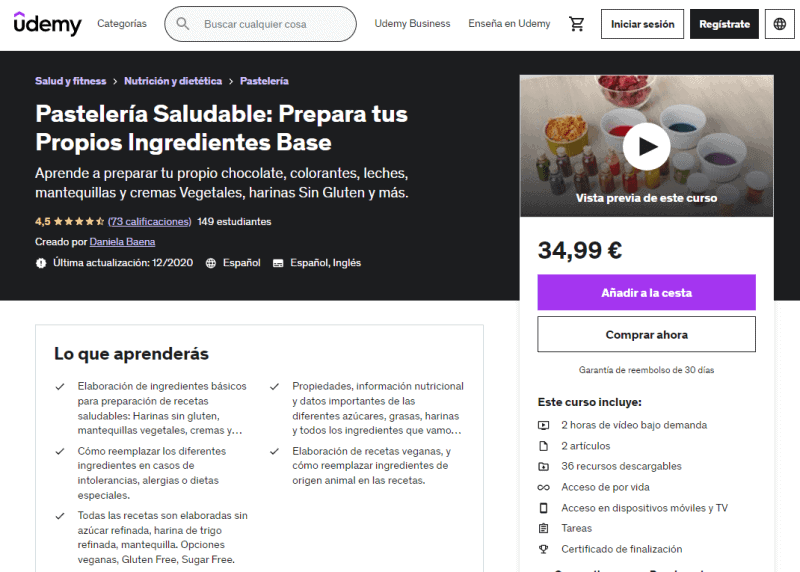
Task: Click the Comprar ahora button
Action: pos(646,334)
